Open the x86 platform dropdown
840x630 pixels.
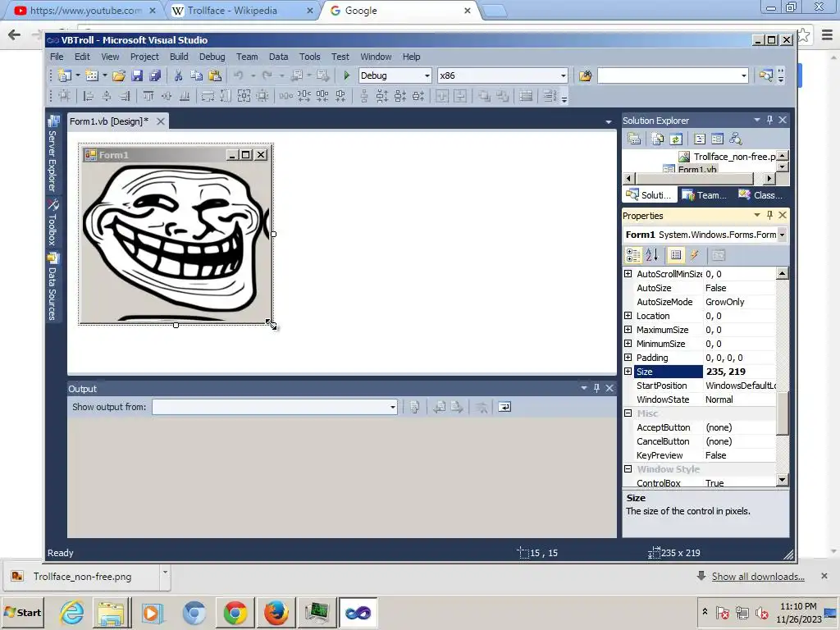[563, 75]
